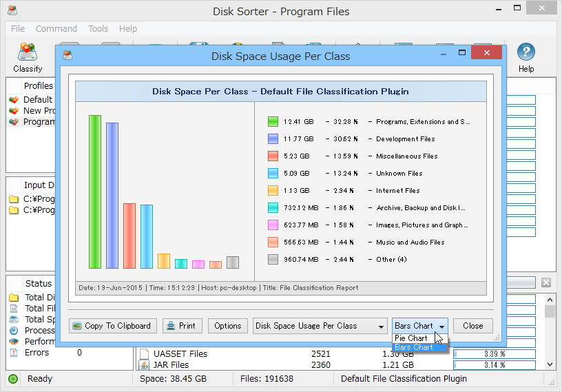Viewport: 562px width, 392px height.
Task: Click the dialog resize grip near Close
Action: tap(497, 338)
